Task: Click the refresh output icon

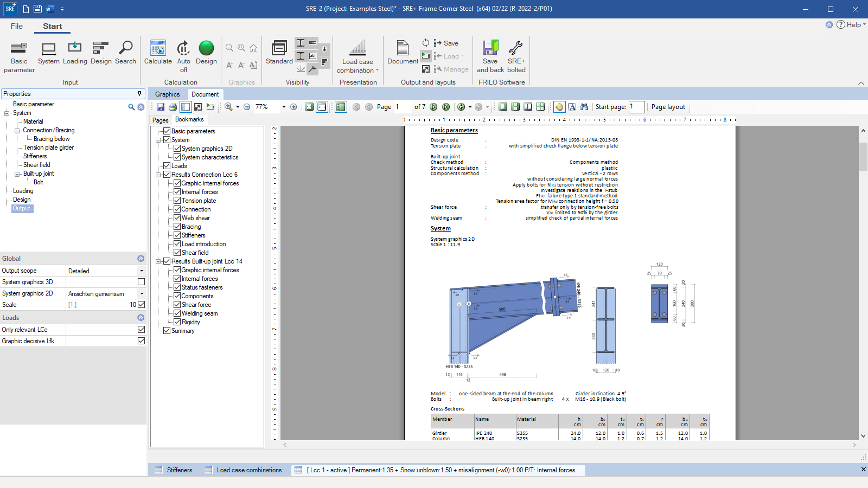Action: pos(426,43)
